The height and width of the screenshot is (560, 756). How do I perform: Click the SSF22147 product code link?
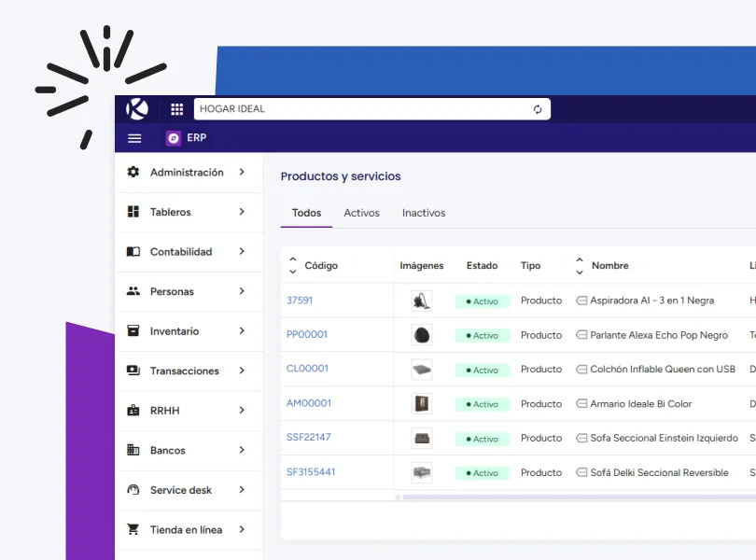coord(312,437)
